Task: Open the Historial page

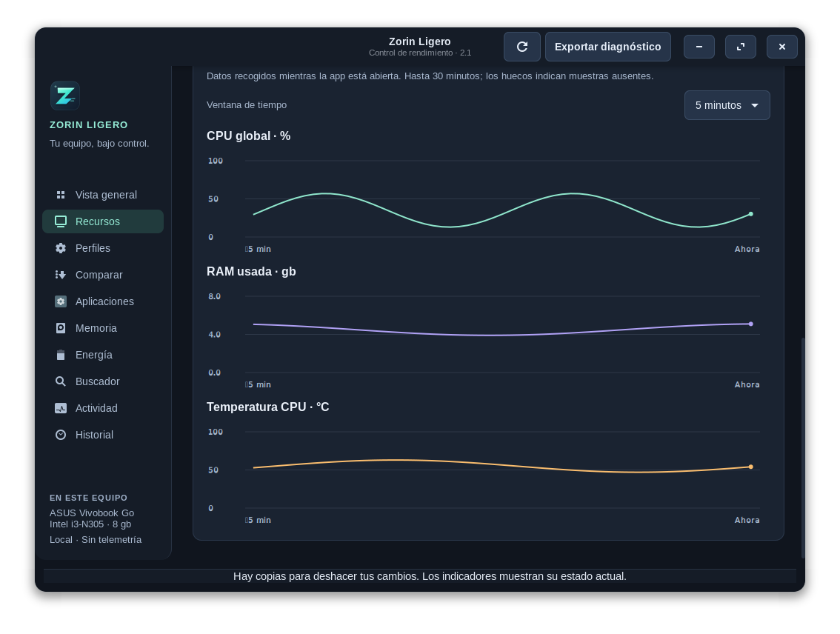Action: pyautogui.click(x=103, y=435)
